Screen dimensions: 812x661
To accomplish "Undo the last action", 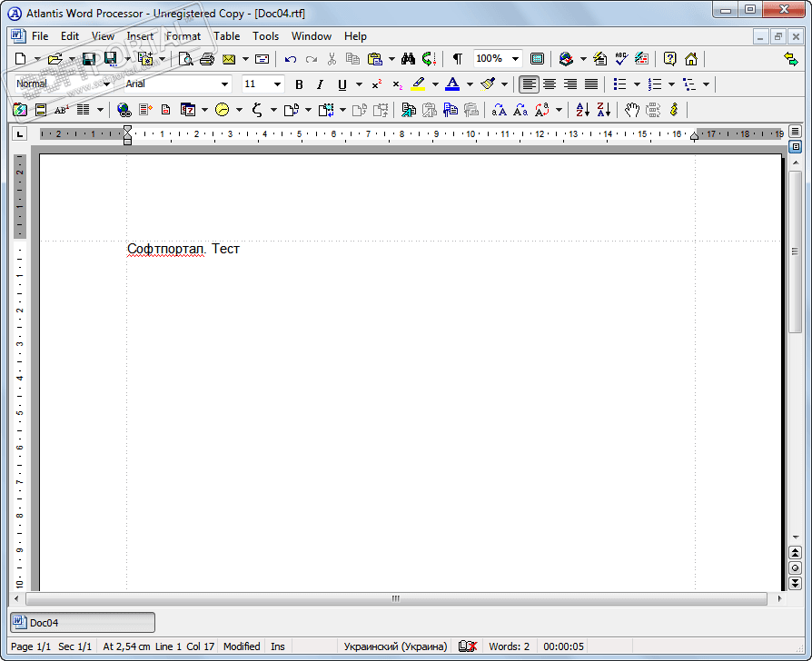I will (291, 59).
